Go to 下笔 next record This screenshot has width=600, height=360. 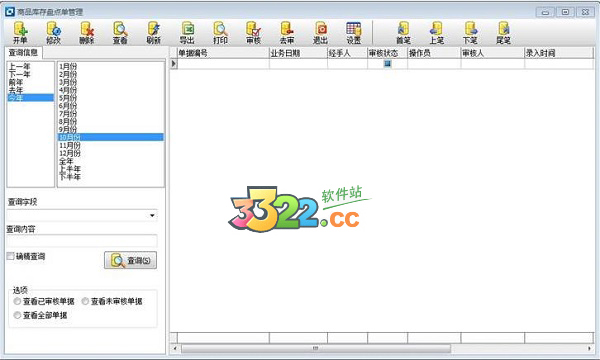[x=470, y=33]
